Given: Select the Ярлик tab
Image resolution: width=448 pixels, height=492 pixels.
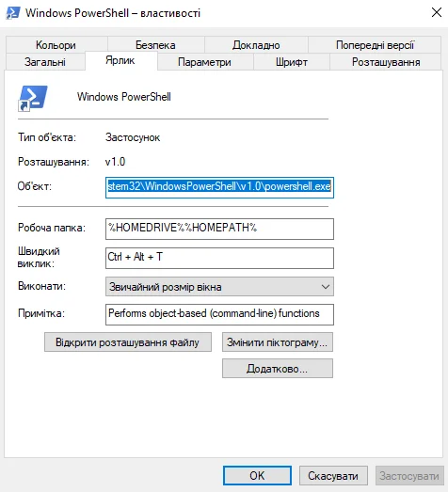Looking at the screenshot, I should pyautogui.click(x=120, y=60).
